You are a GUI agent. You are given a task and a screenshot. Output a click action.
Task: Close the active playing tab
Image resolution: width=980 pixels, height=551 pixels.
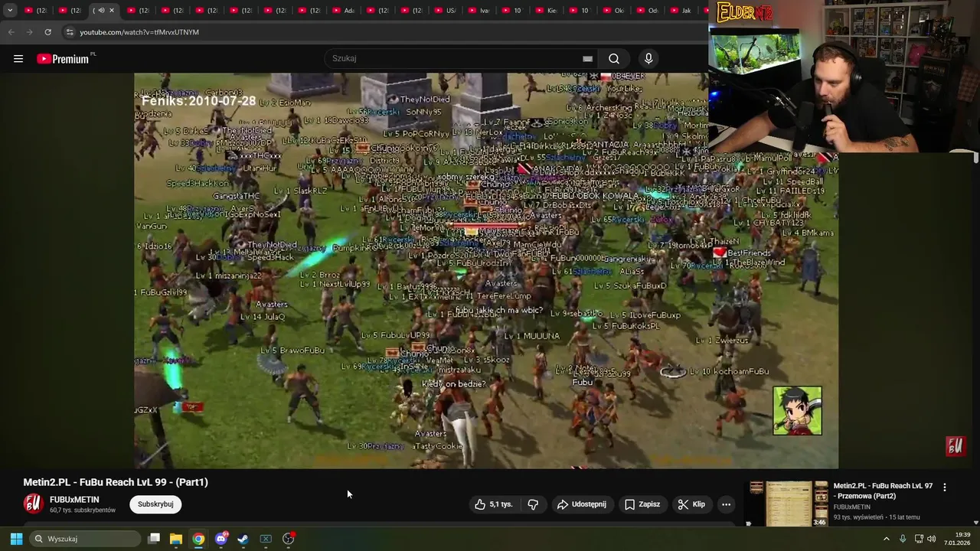(112, 11)
